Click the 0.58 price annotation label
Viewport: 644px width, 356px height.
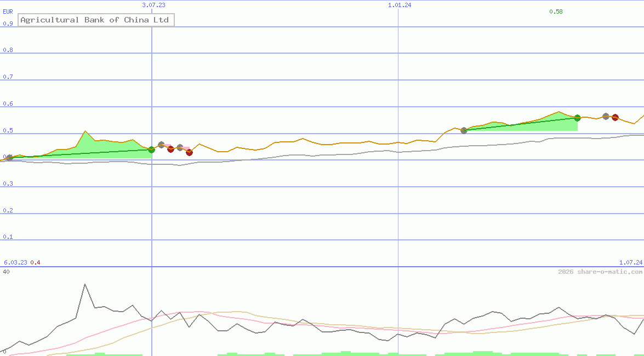556,12
